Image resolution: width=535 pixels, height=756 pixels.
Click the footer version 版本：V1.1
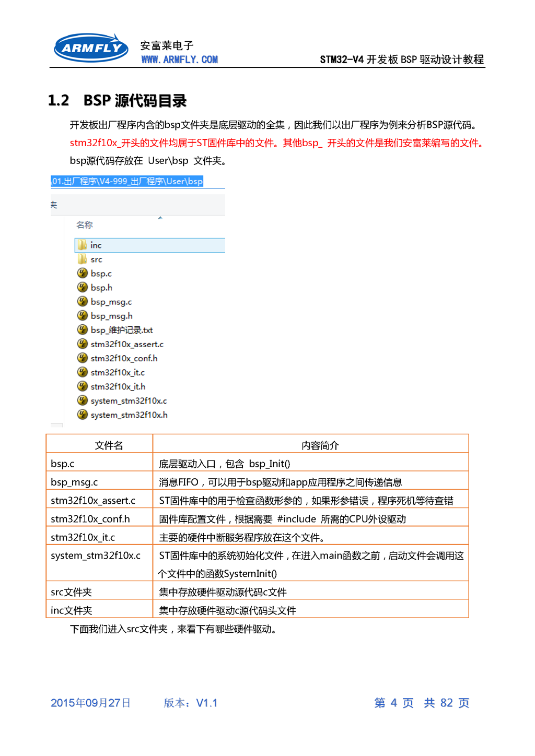[191, 703]
